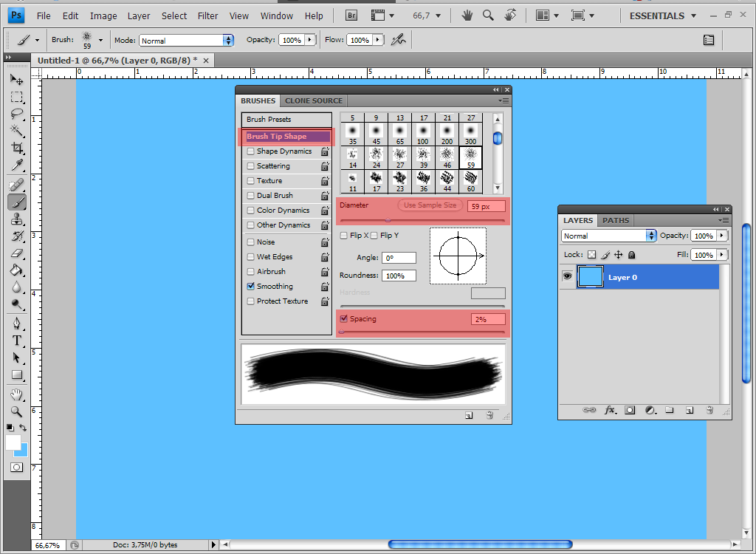Select the Paint Bucket tool
Screen dimensions: 756x554
click(x=17, y=270)
